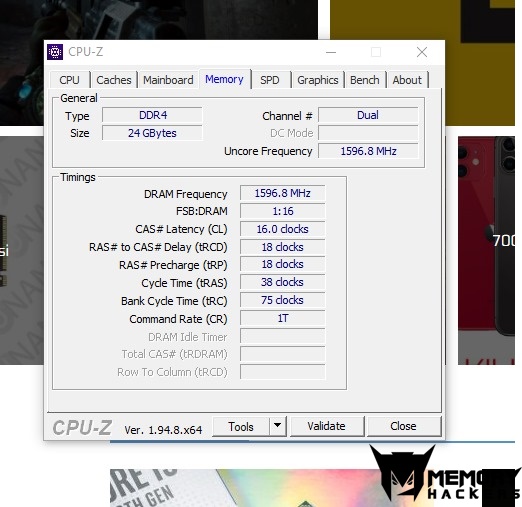Expand the Tools dropdown arrow
This screenshot has width=522, height=507.
click(x=277, y=426)
